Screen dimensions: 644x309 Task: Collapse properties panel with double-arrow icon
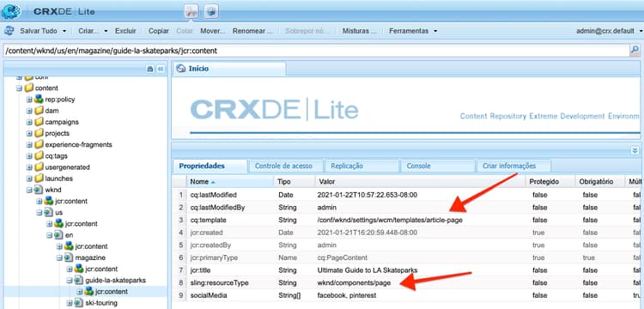(635, 150)
